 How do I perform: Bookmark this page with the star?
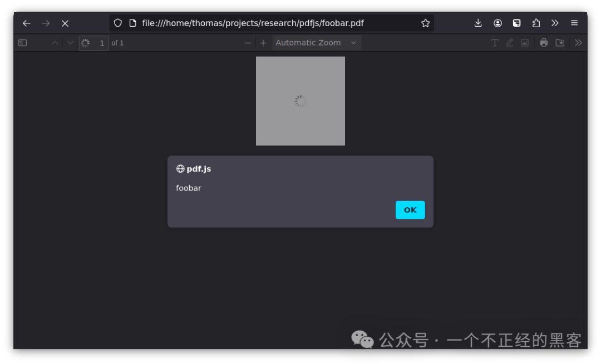tap(426, 23)
